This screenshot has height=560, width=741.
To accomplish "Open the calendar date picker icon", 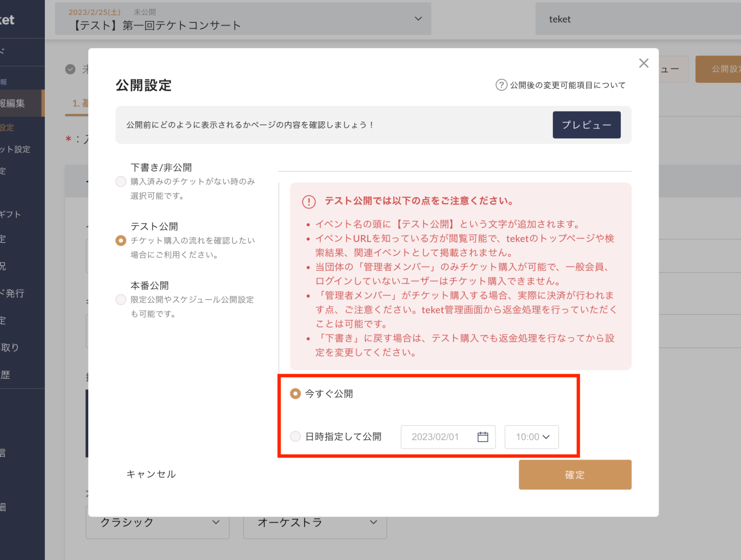I will coord(483,437).
